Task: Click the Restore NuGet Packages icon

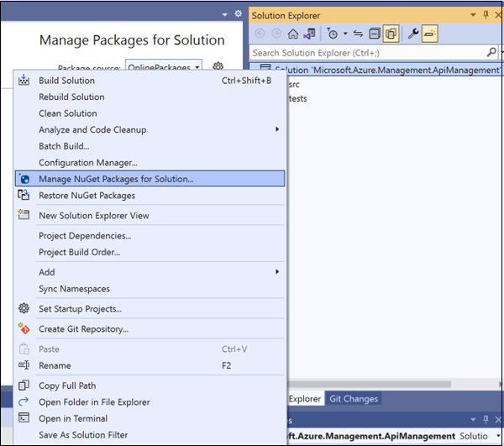Action: point(24,195)
